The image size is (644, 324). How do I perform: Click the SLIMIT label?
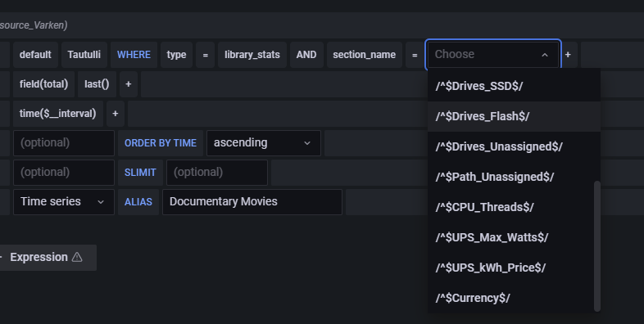[140, 173]
